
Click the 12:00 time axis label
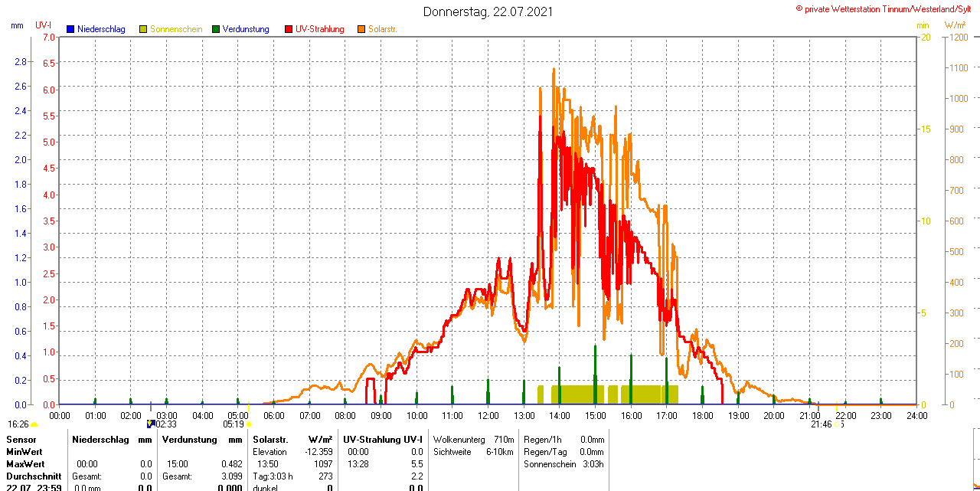[x=488, y=416]
